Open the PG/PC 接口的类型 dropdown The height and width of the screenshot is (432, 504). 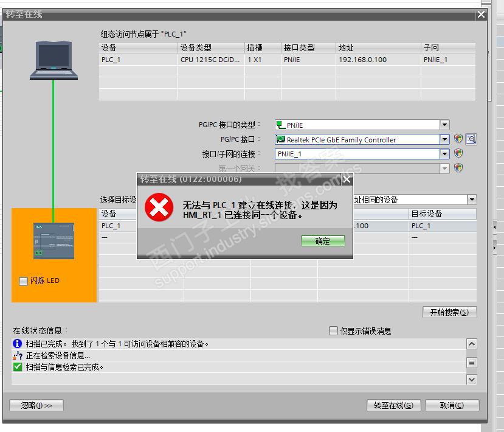444,125
